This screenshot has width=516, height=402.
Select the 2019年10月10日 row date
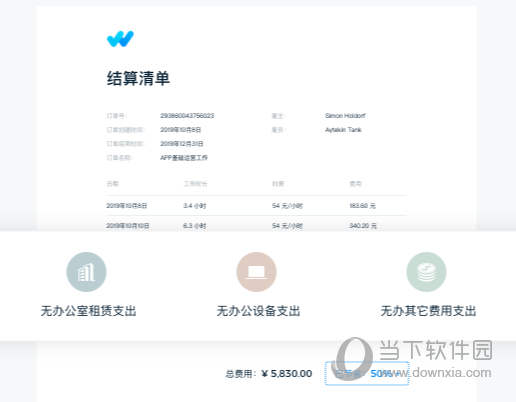(128, 226)
